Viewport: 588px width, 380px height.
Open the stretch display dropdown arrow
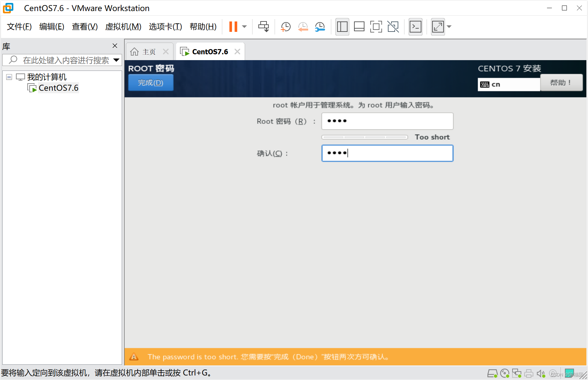click(x=449, y=27)
